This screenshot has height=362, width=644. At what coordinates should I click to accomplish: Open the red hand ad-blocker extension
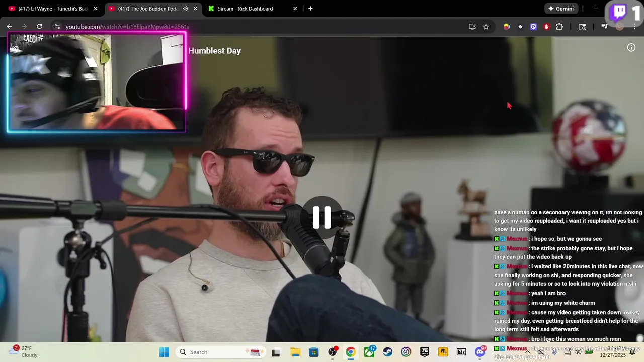(x=546, y=27)
